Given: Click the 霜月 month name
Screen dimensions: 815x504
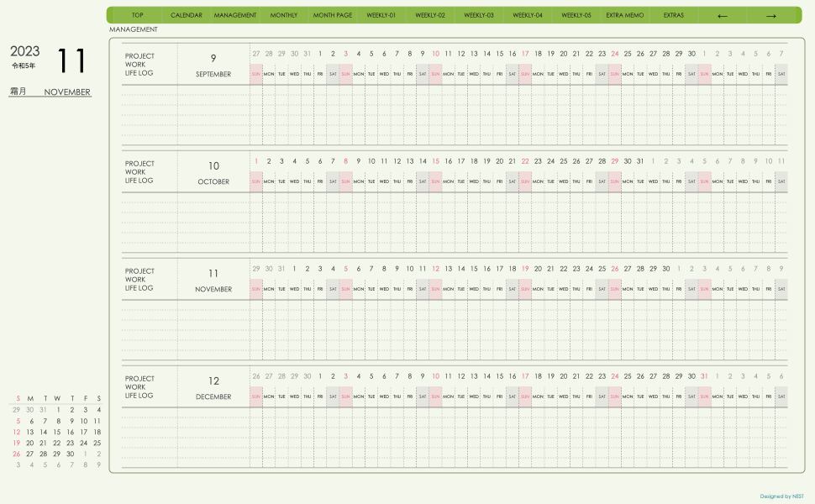Looking at the screenshot, I should (18, 91).
